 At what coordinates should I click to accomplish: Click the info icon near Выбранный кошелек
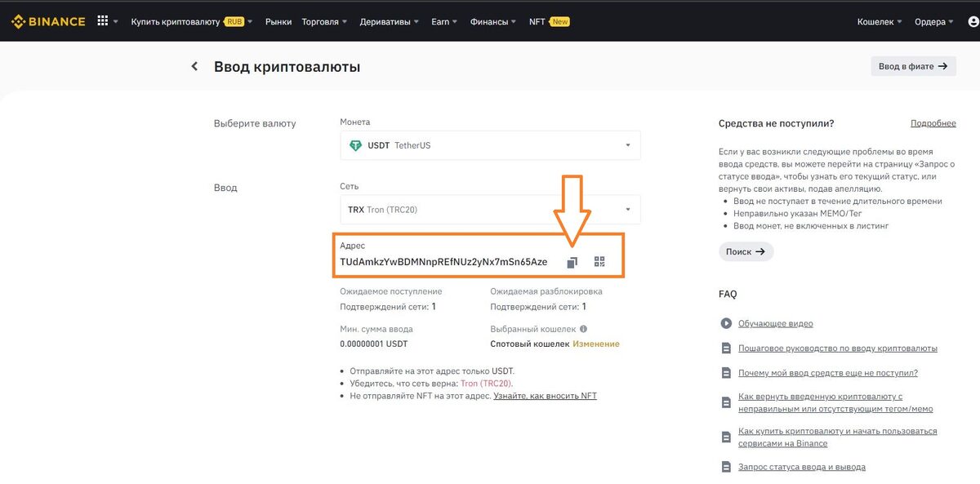583,329
